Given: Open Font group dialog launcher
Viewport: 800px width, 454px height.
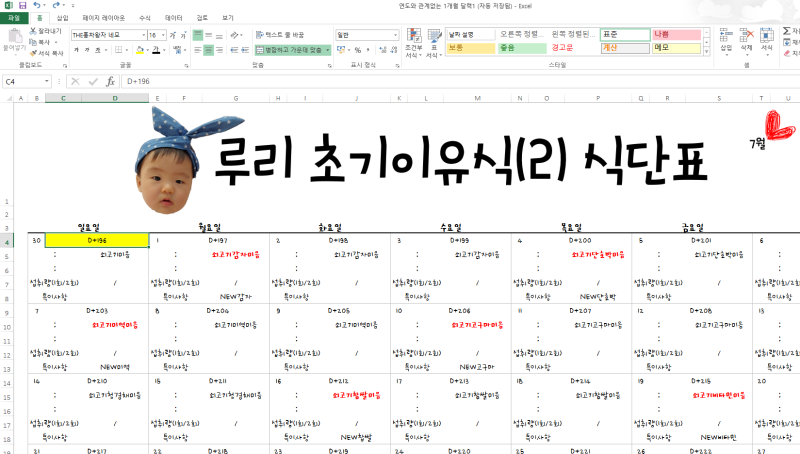Looking at the screenshot, I should click(186, 65).
